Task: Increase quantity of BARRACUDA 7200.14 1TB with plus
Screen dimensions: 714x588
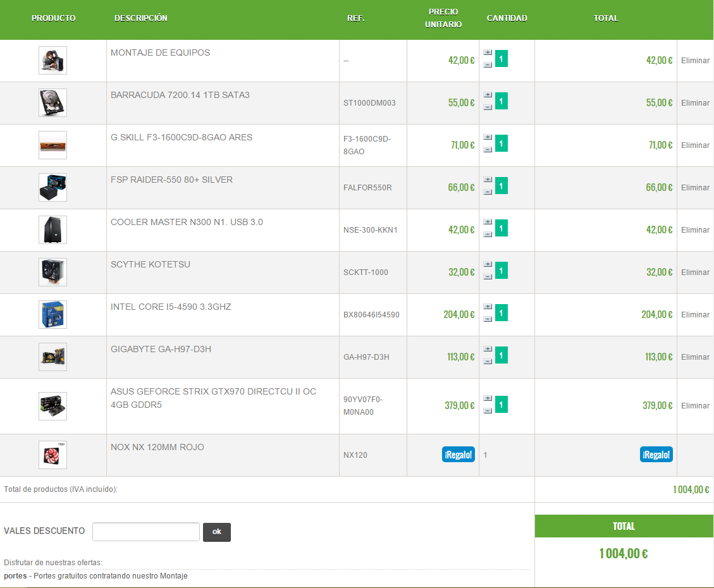Action: pyautogui.click(x=488, y=95)
